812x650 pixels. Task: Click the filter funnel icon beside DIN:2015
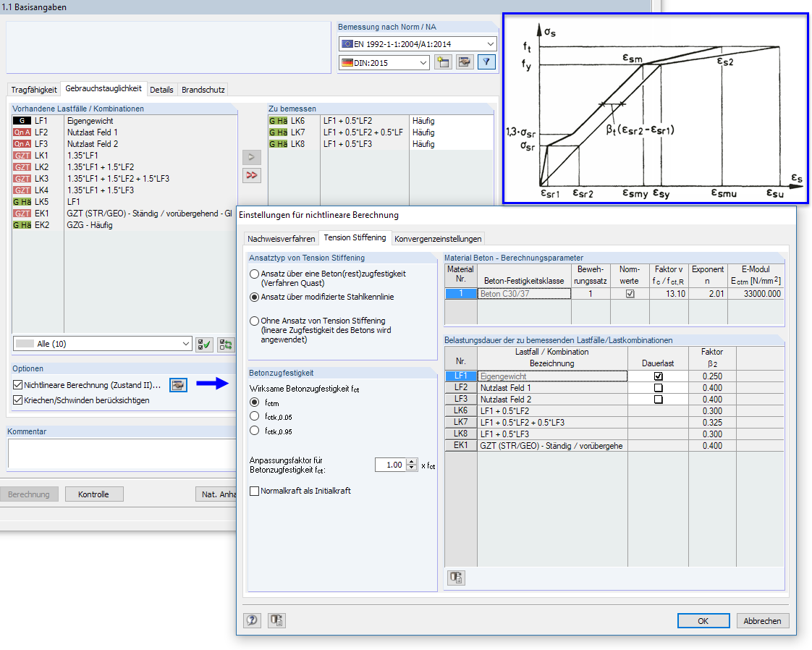[x=486, y=62]
